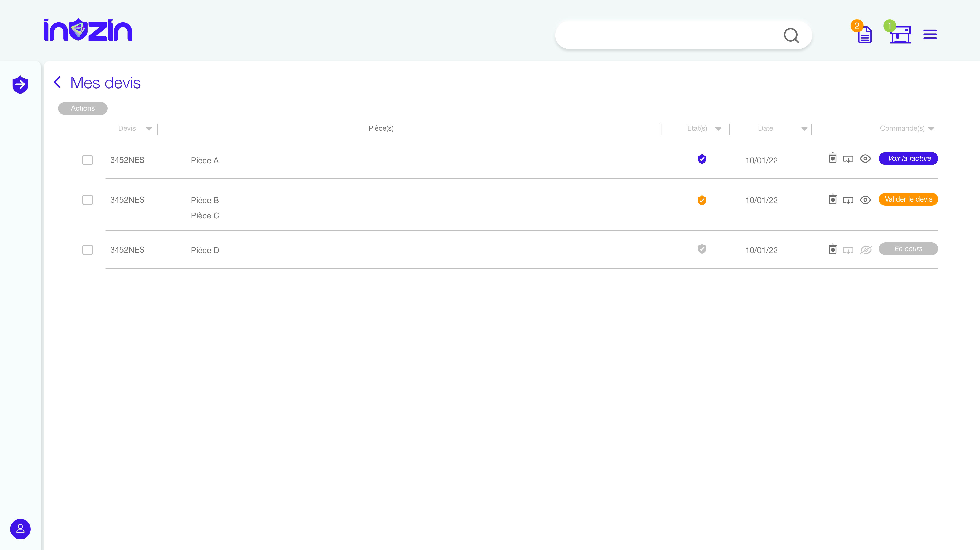Expand the Devis column dropdown
Image resolution: width=980 pixels, height=550 pixels.
point(149,129)
